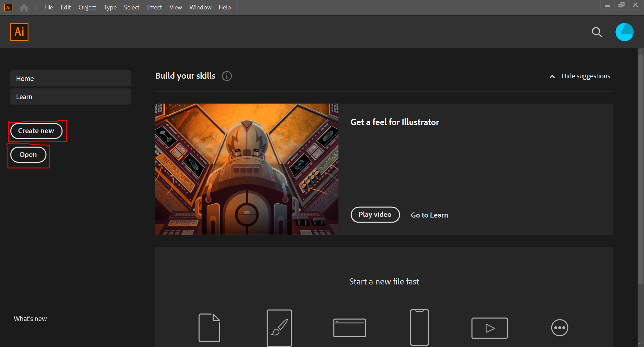Open the Window menu
Screen dimensions: 644x347
tap(200, 7)
